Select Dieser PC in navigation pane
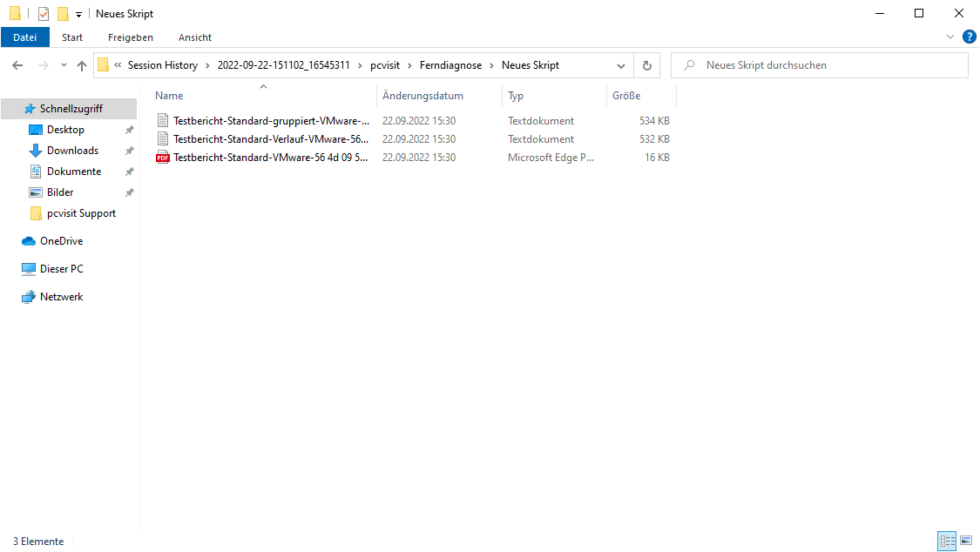The width and height of the screenshot is (980, 552). (x=61, y=269)
